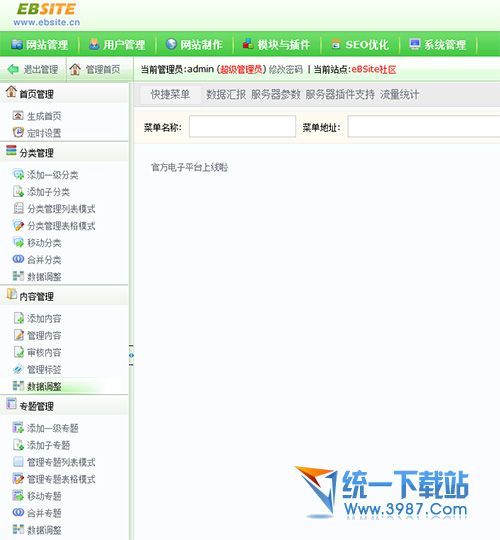Open the 网站制作 top menu
This screenshot has width=500, height=540.
[194, 44]
